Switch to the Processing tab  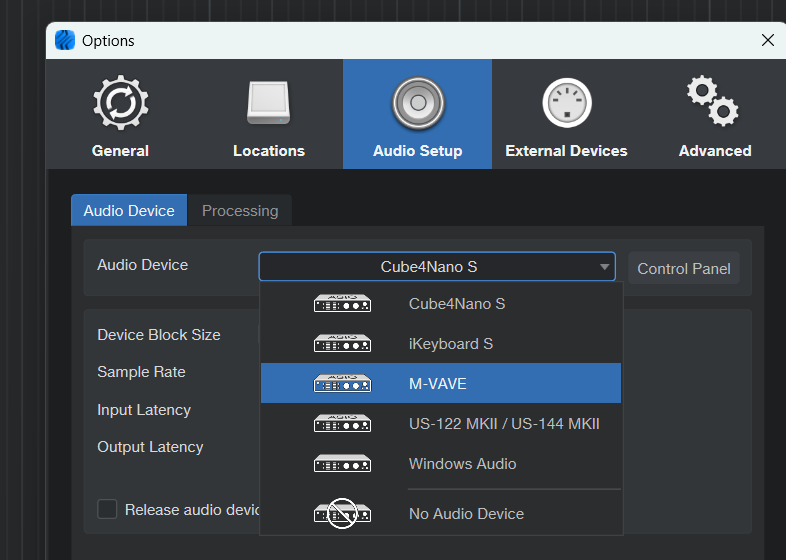[240, 210]
